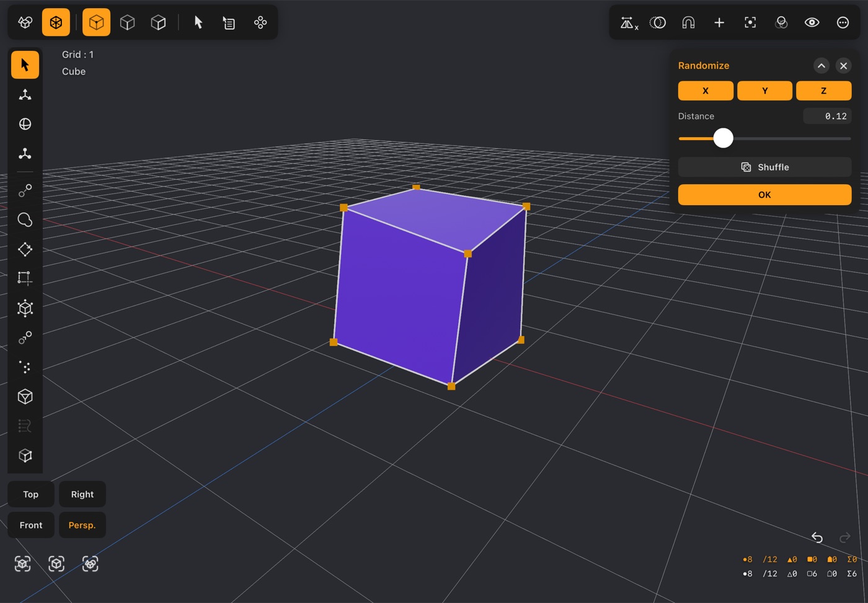
Task: Click the pointer icon in the top toolbar
Action: tap(198, 22)
